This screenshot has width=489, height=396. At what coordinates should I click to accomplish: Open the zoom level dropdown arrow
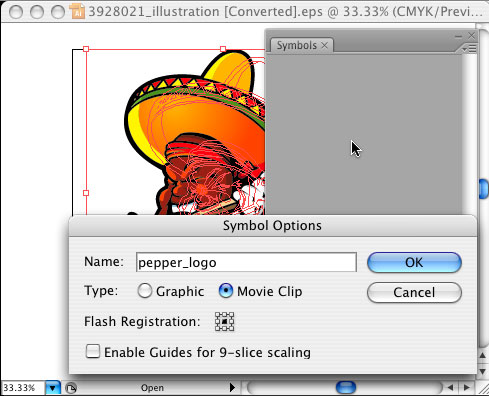(52, 388)
